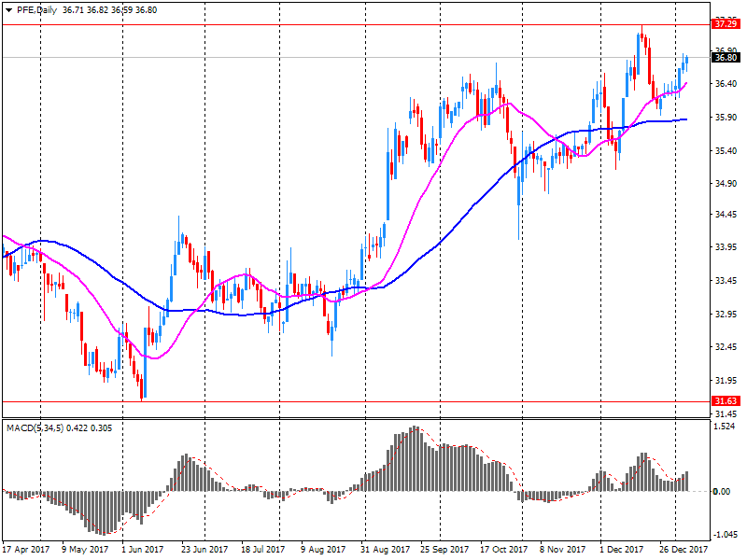Click the PFE,Daily chart title
The width and height of the screenshot is (747, 560).
35,9
